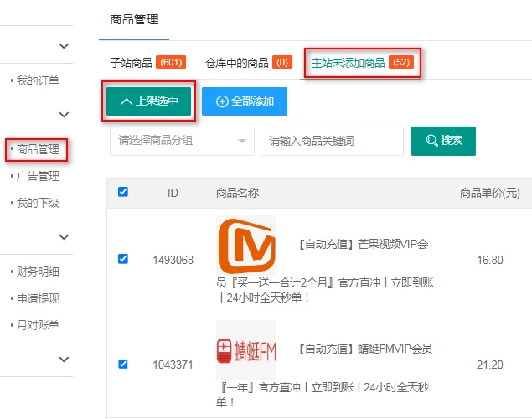The width and height of the screenshot is (532, 419).
Task: Open 广告管理 in the sidebar
Action: pos(38,177)
